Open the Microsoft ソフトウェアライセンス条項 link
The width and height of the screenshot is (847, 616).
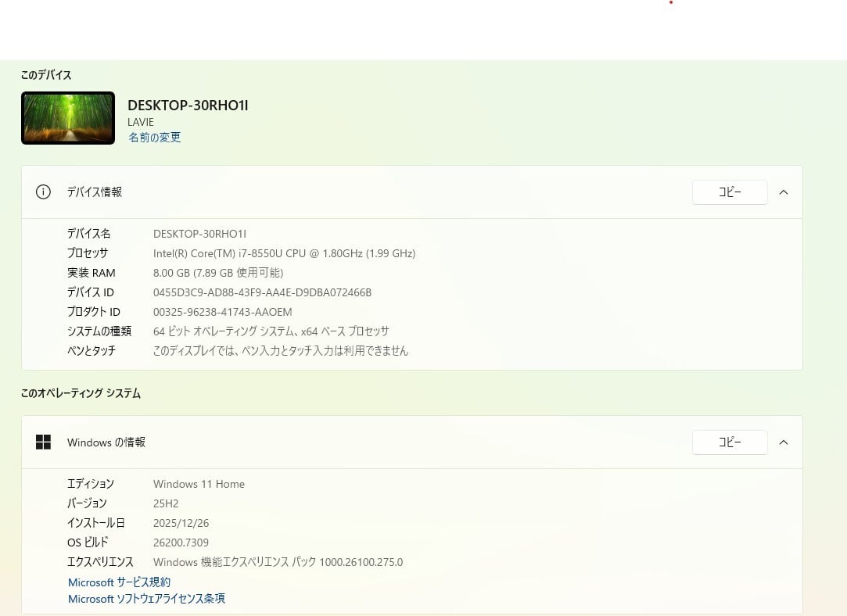coord(146,598)
